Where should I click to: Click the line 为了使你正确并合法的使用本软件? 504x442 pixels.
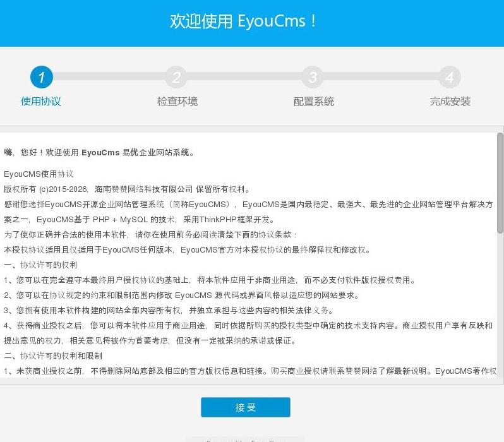click(x=150, y=234)
